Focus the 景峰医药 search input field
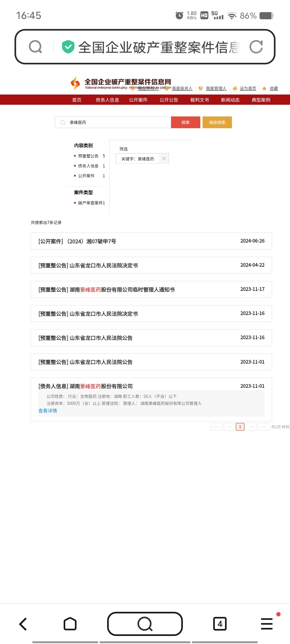 coord(113,122)
